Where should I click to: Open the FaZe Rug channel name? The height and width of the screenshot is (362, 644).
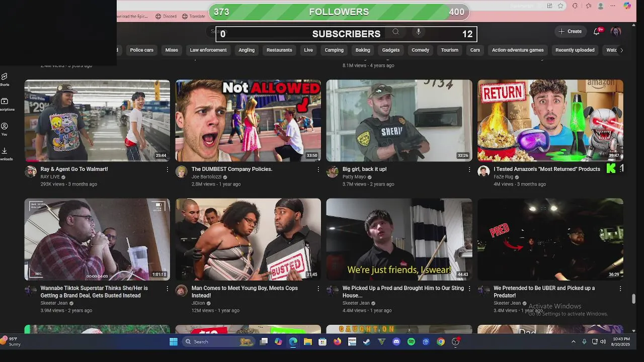coord(504,177)
